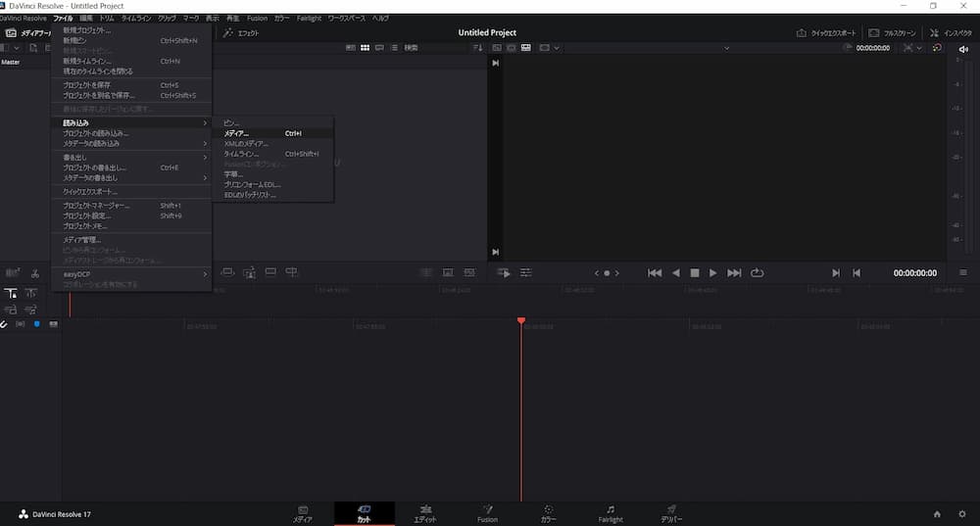This screenshot has height=526, width=980.
Task: Jump to first frame with skip-back button
Action: click(655, 273)
